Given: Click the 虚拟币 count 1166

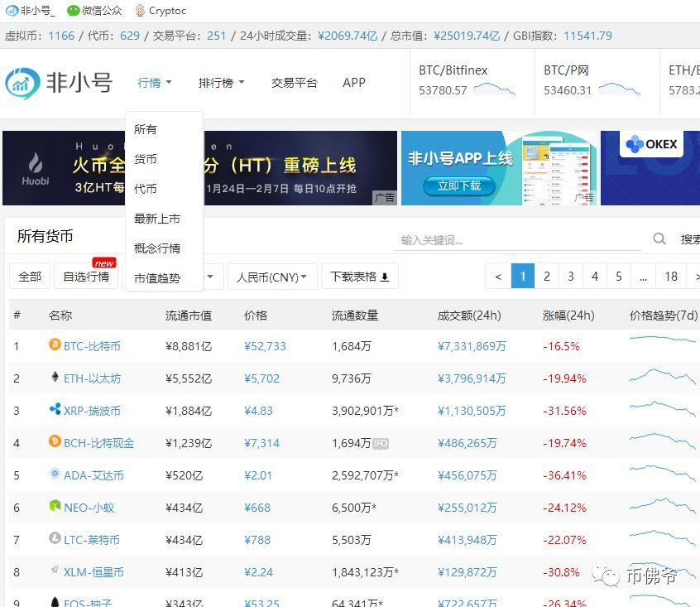Looking at the screenshot, I should pyautogui.click(x=61, y=36).
